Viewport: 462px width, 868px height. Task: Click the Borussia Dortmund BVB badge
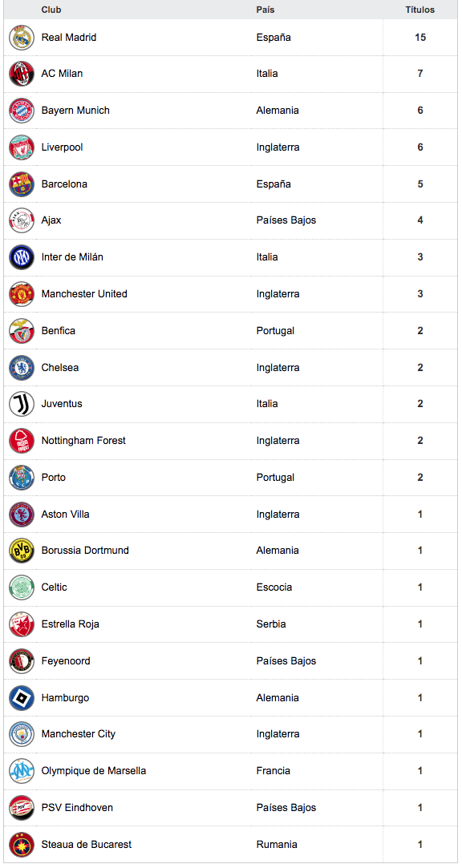[22, 551]
